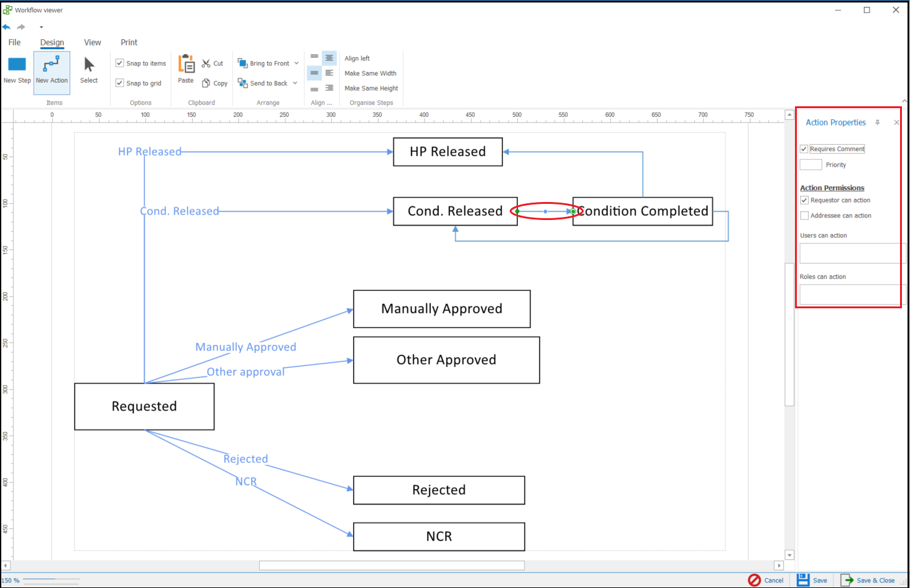Viewport: 910px width, 588px height.
Task: Select the Requested step box
Action: [144, 407]
